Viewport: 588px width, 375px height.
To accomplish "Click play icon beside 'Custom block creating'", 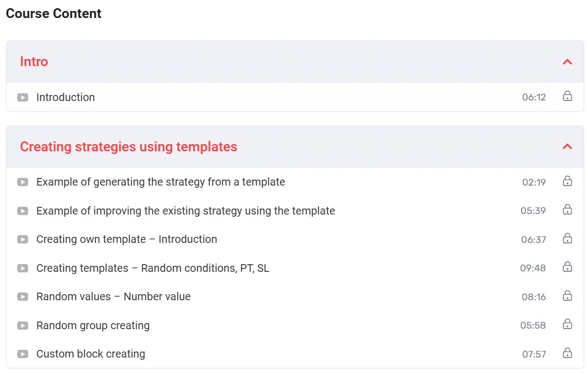I will tap(22, 354).
